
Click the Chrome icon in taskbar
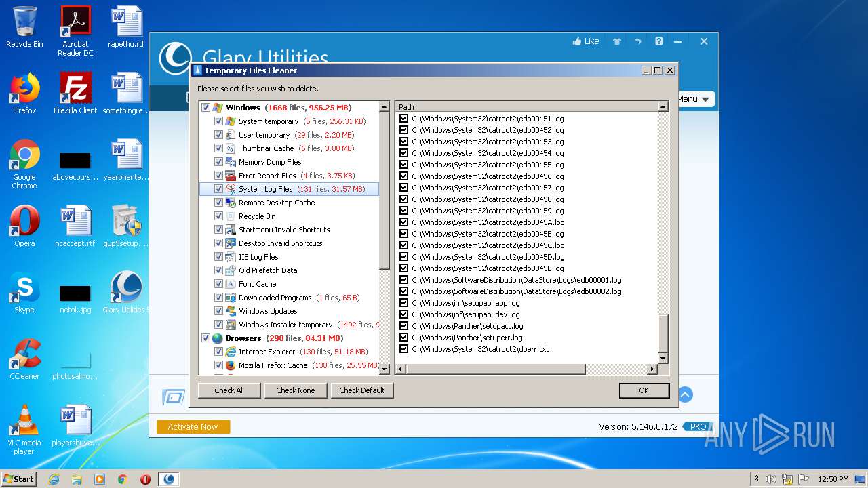[x=122, y=479]
